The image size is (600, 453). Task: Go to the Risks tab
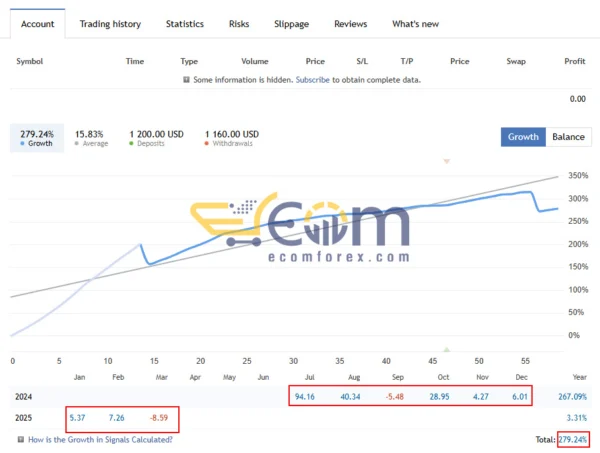point(239,24)
